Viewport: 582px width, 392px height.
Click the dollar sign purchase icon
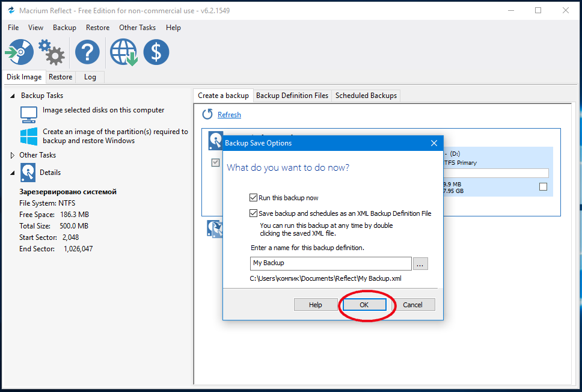(x=156, y=52)
